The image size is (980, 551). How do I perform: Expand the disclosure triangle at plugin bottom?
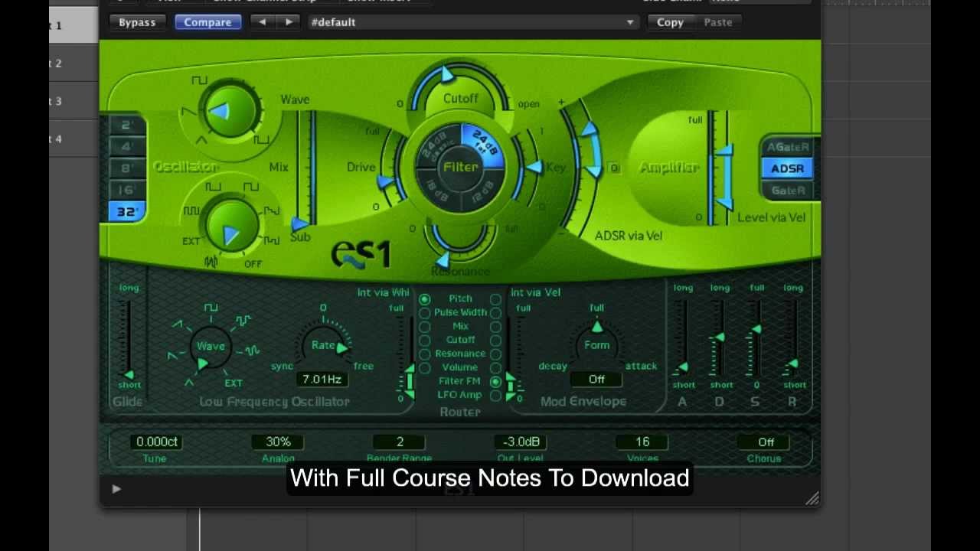point(116,489)
